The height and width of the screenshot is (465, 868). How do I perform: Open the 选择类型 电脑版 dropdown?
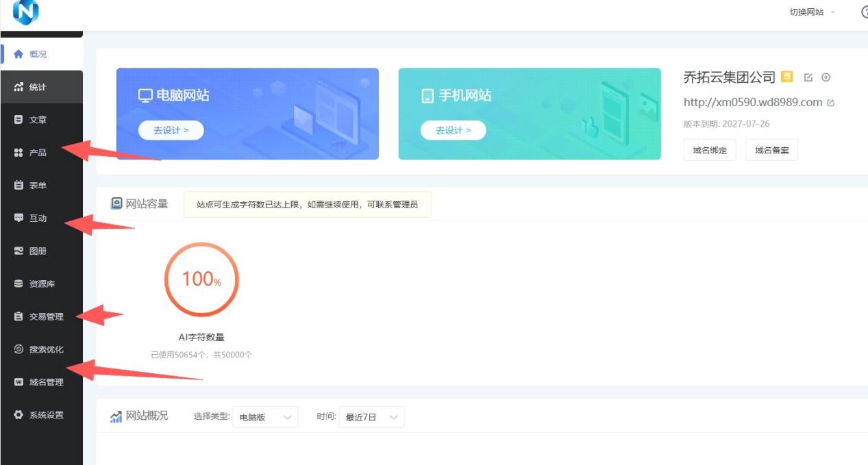click(265, 417)
